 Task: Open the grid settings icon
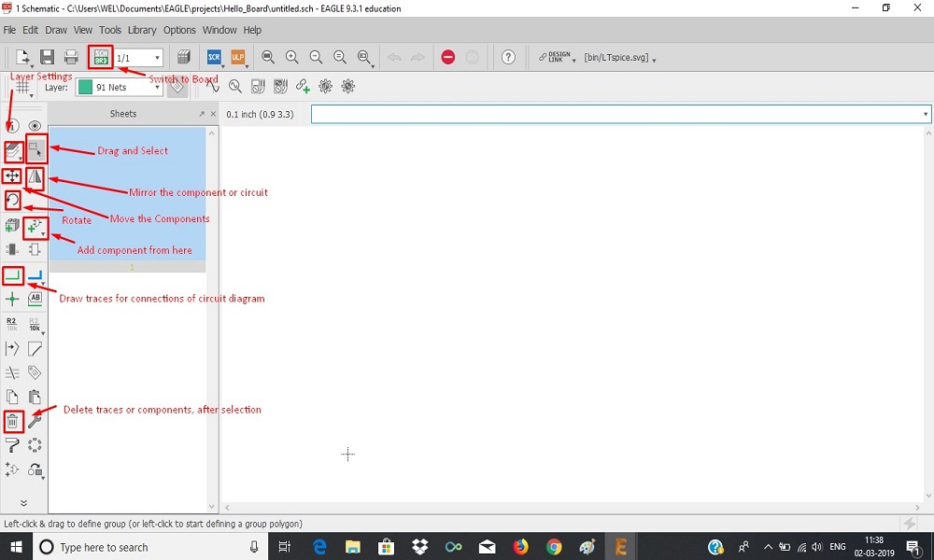[22, 88]
